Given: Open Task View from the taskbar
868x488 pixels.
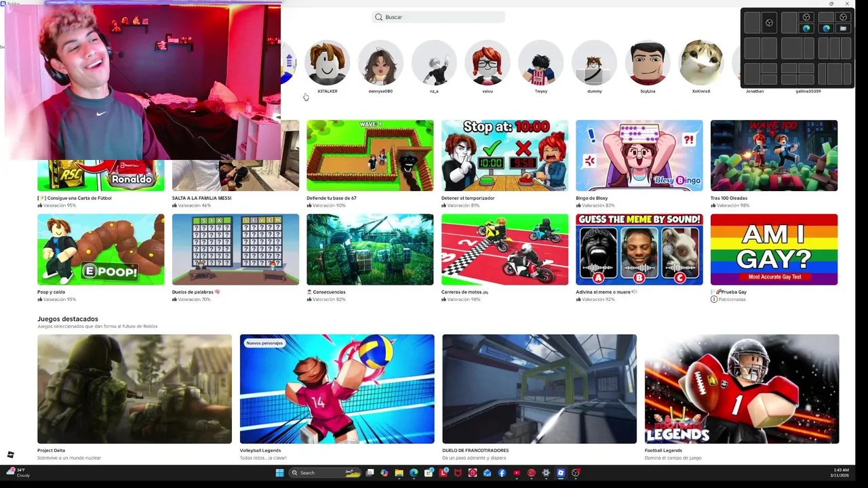Looking at the screenshot, I should coord(370,472).
